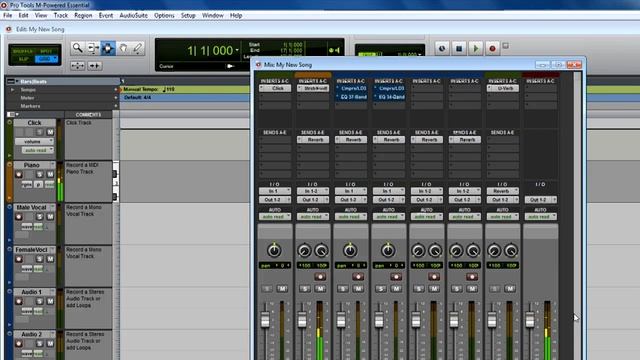This screenshot has height=360, width=640.
Task: Open In 1 input selector on Click strip
Action: tap(275, 191)
